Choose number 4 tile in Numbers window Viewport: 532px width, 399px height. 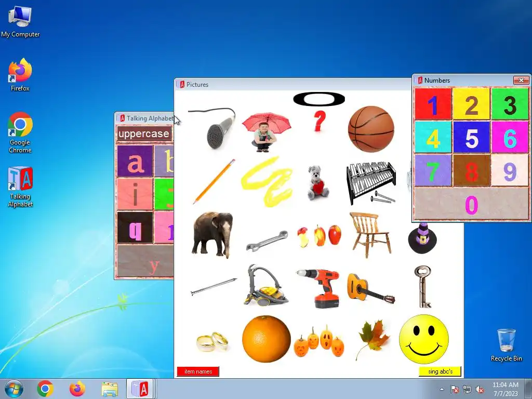pos(433,137)
